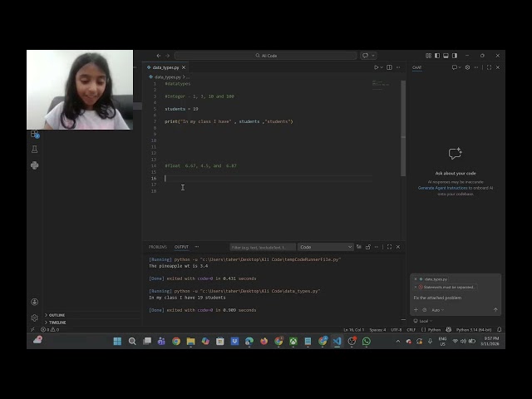Viewport: 532px width, 399px height.
Task: Open the Accounts icon in activity bar
Action: pyautogui.click(x=35, y=302)
